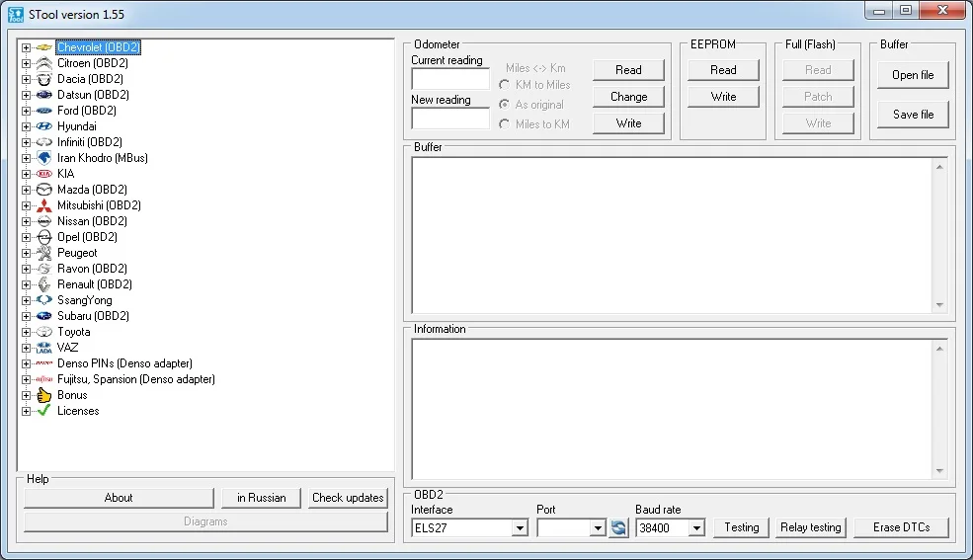Expand the Licenses tree node

pyautogui.click(x=26, y=411)
